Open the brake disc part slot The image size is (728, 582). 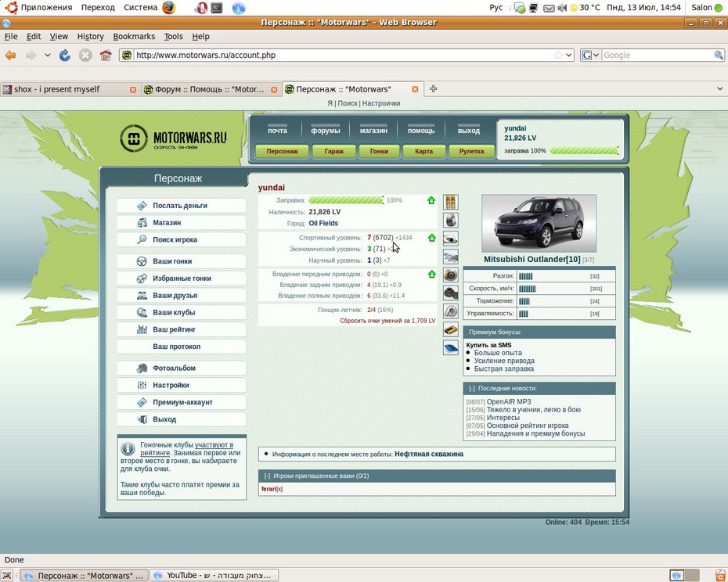point(450,275)
